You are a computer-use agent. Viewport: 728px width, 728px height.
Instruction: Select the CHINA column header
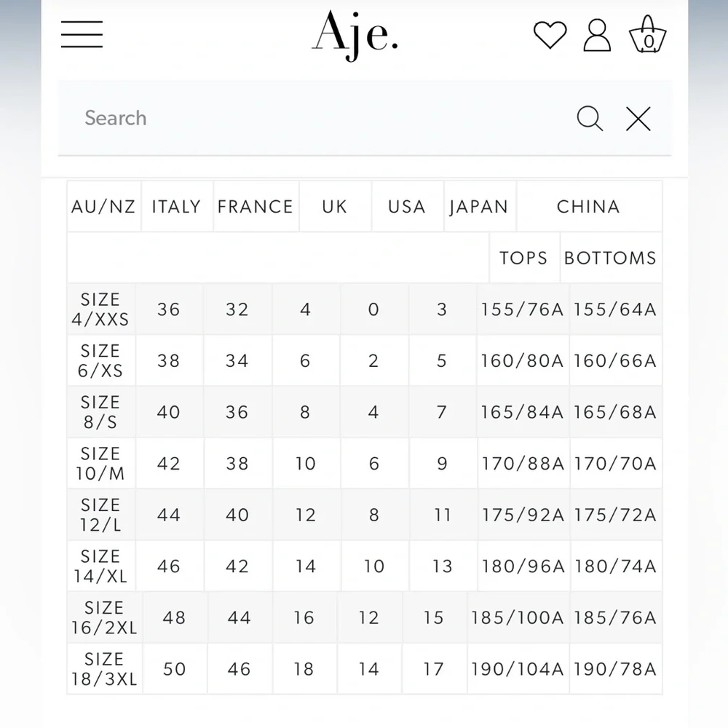pos(589,206)
